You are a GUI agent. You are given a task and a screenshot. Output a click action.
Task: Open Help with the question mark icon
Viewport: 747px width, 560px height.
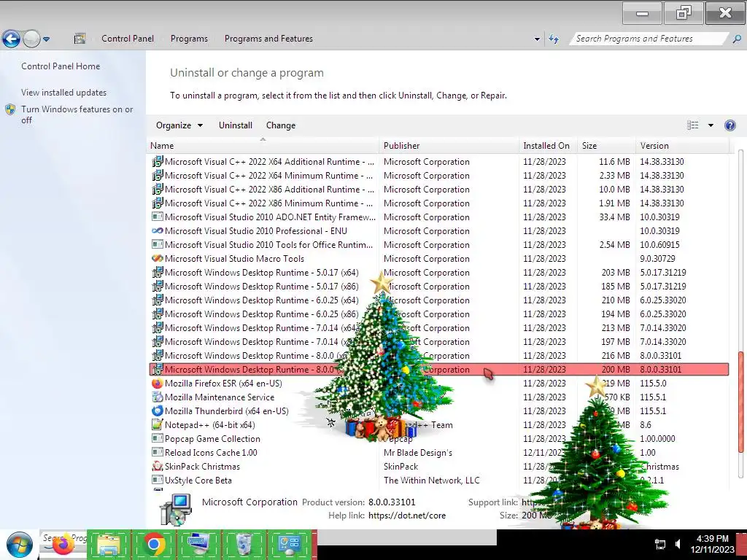pos(729,125)
